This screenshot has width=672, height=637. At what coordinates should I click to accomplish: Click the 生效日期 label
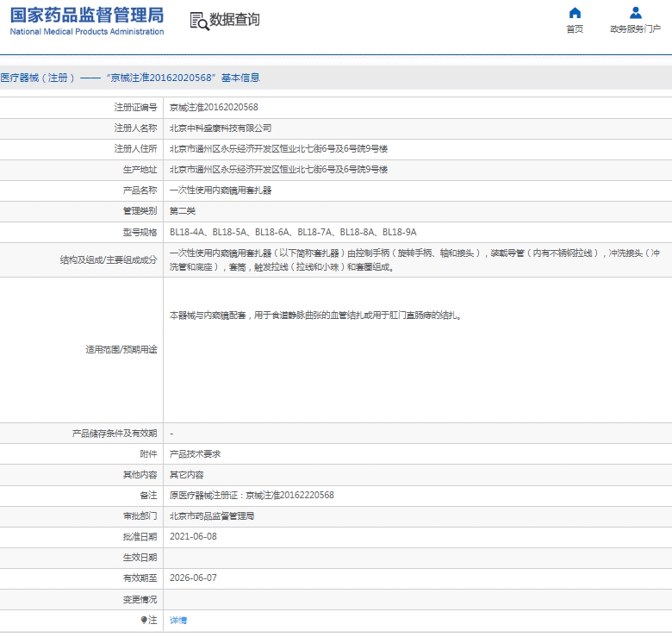[140, 558]
